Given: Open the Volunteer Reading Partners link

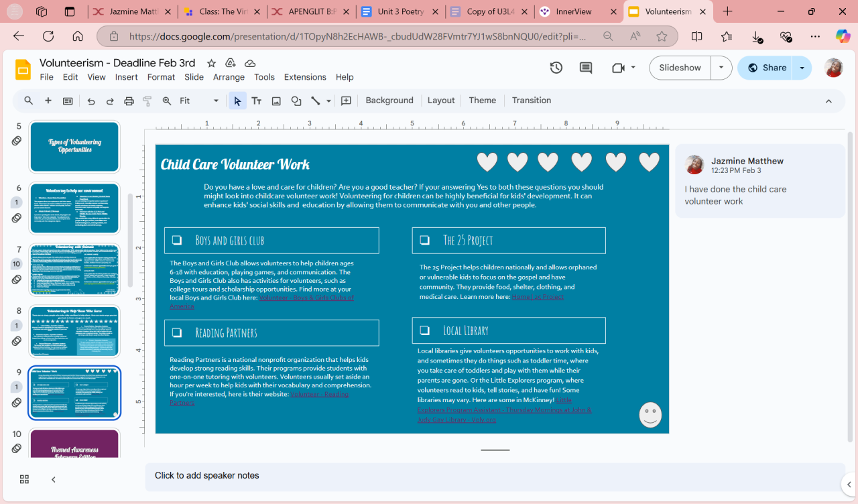Looking at the screenshot, I should (x=319, y=394).
